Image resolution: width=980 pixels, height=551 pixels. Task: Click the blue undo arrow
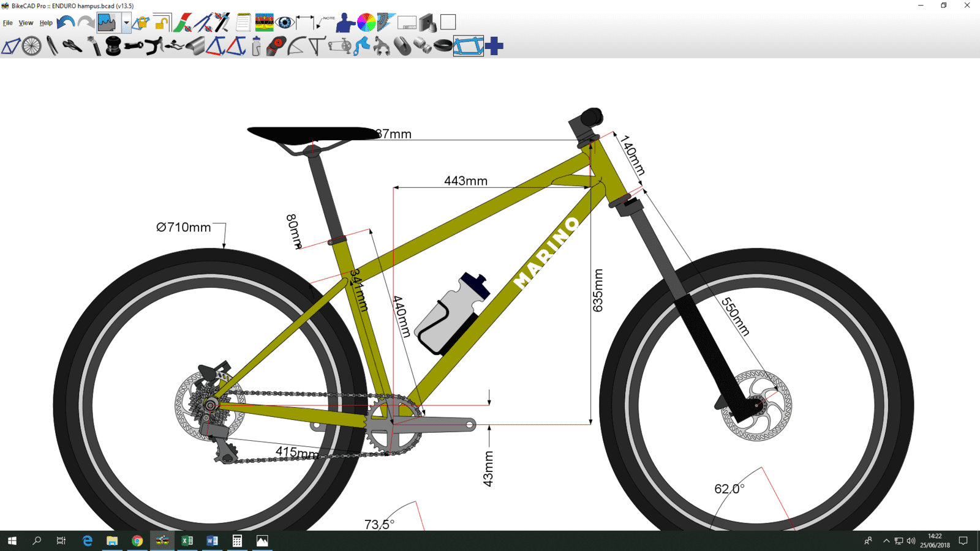pos(66,23)
